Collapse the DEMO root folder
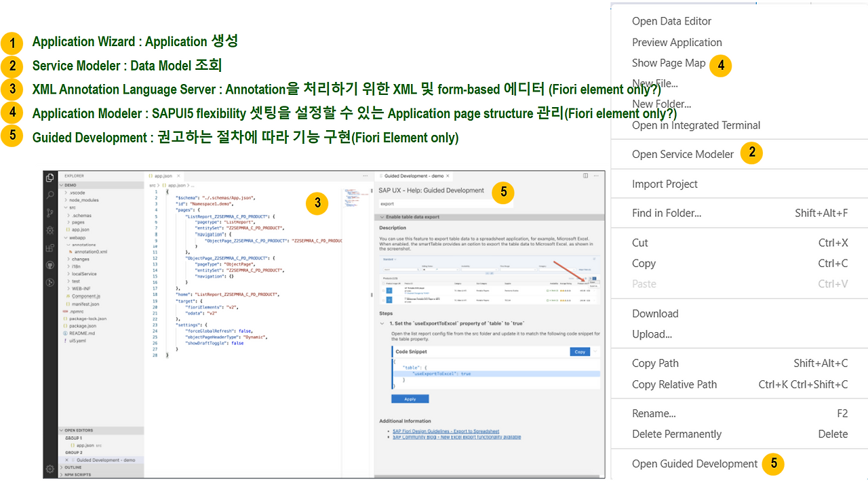This screenshot has height=484, width=868. (x=61, y=185)
